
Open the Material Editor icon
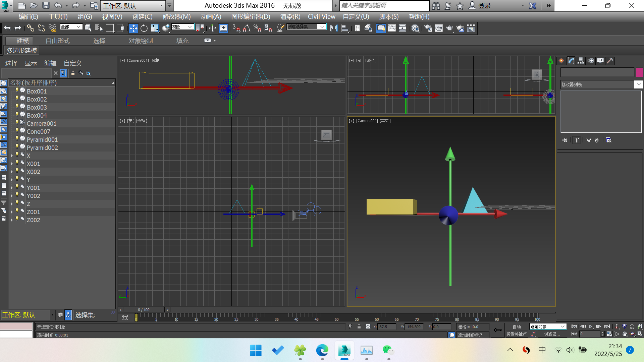click(415, 28)
